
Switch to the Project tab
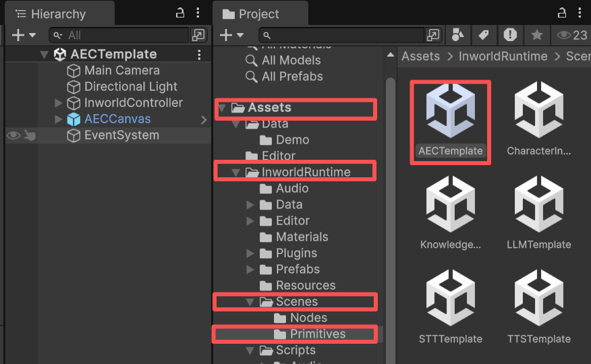click(x=260, y=14)
